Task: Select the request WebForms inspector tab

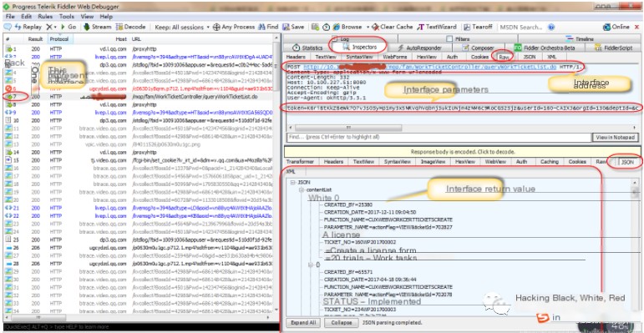Action: (x=395, y=57)
